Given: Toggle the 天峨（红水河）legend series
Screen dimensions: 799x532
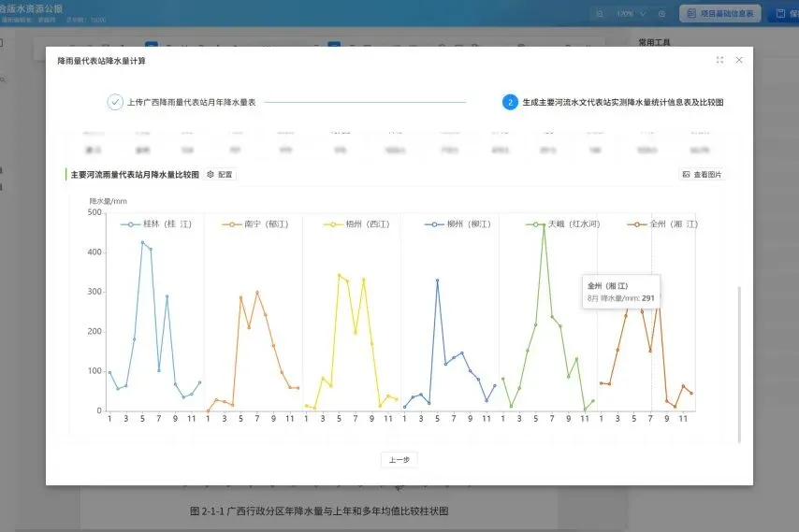Looking at the screenshot, I should [x=563, y=224].
